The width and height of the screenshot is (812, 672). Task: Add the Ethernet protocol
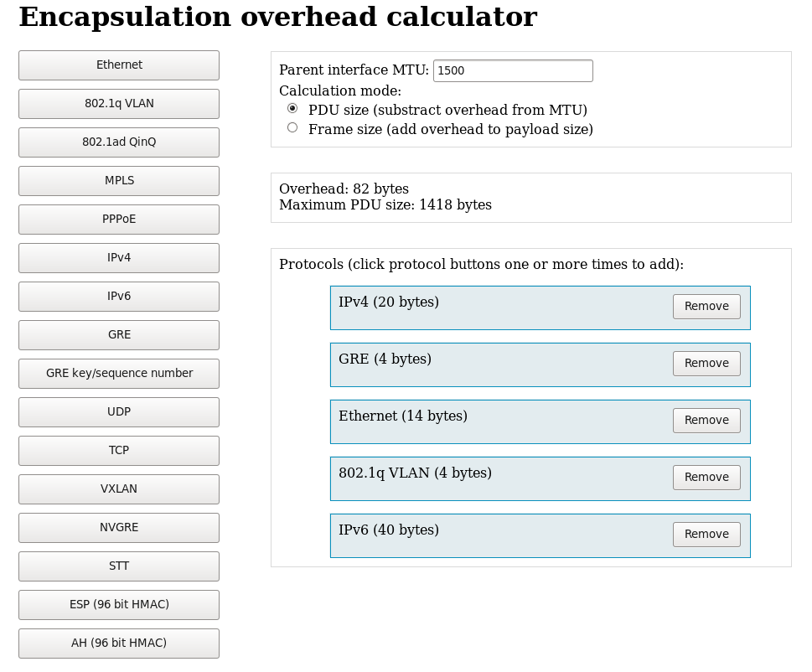click(x=119, y=65)
